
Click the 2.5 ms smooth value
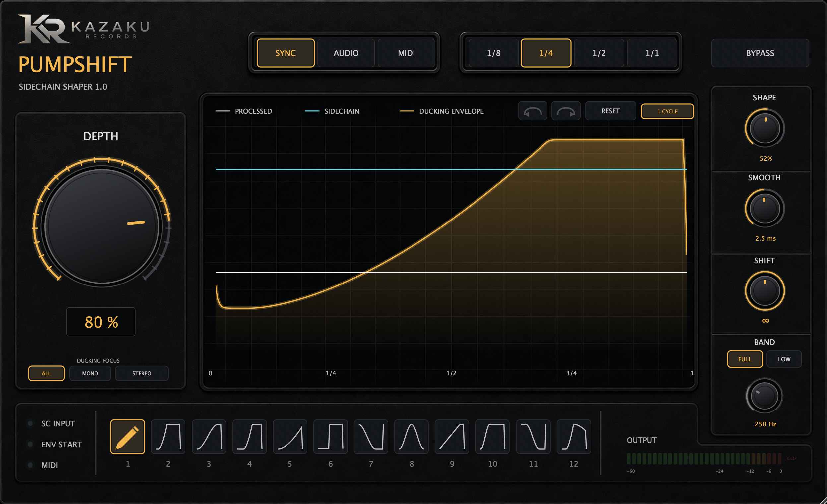coord(765,239)
